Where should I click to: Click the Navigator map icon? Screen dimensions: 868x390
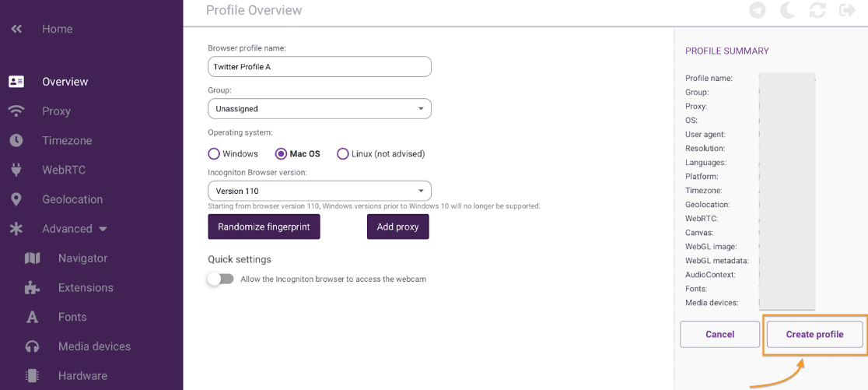click(x=33, y=258)
